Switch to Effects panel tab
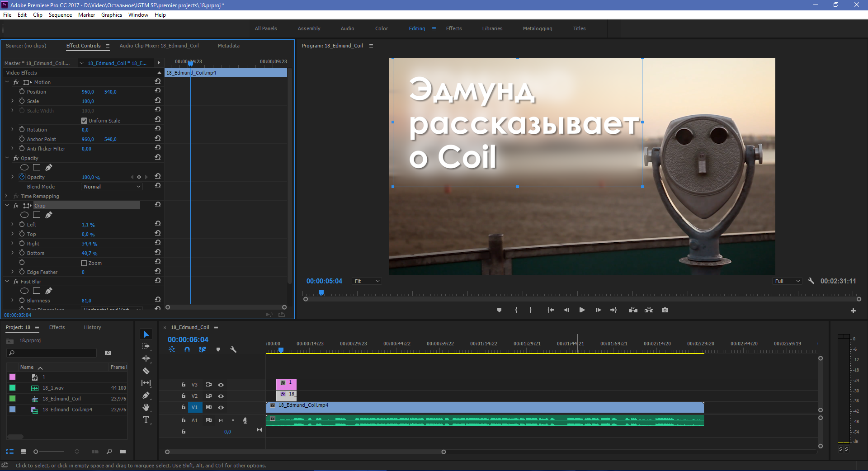The width and height of the screenshot is (868, 471). click(57, 327)
